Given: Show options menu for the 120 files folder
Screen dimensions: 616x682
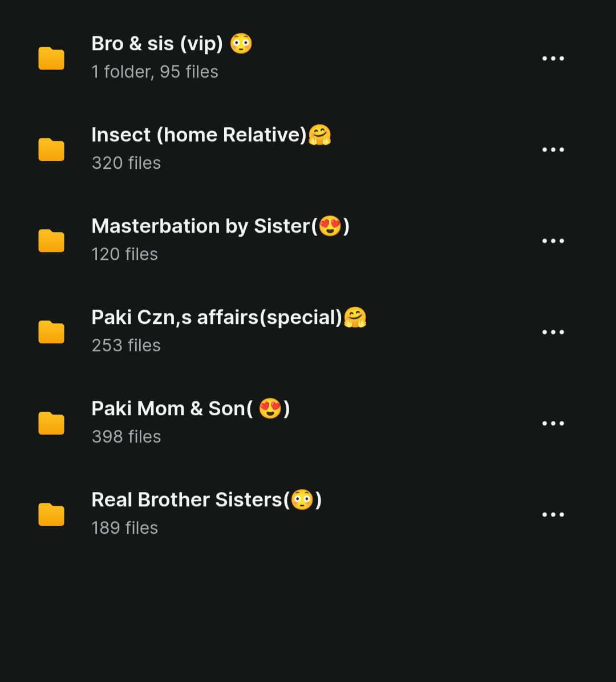Looking at the screenshot, I should (x=553, y=241).
